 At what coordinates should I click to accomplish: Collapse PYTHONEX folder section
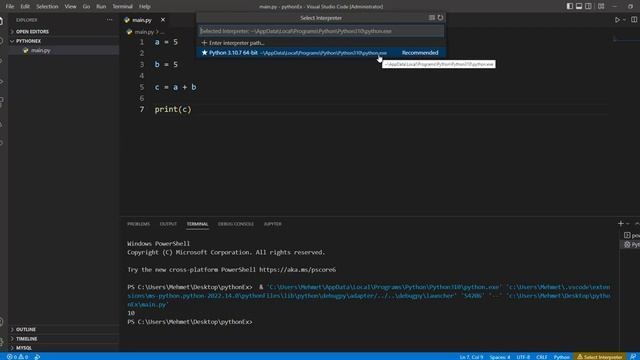[x=64, y=41]
